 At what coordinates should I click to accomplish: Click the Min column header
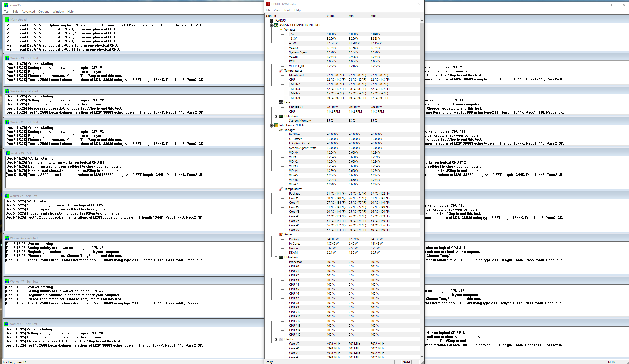[x=358, y=16]
